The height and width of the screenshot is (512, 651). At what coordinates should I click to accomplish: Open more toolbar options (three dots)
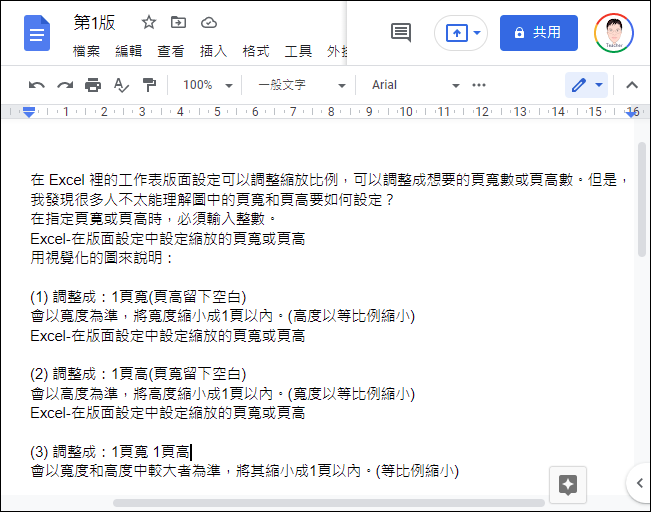pyautogui.click(x=479, y=85)
